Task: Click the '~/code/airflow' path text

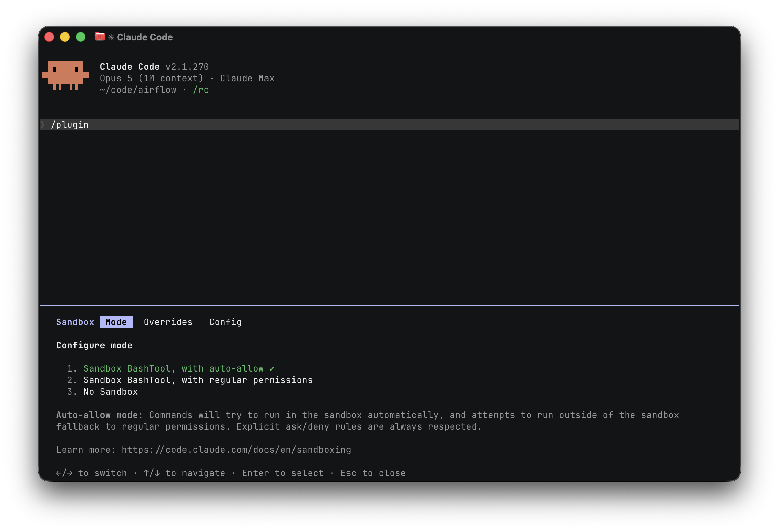Action: coord(138,90)
